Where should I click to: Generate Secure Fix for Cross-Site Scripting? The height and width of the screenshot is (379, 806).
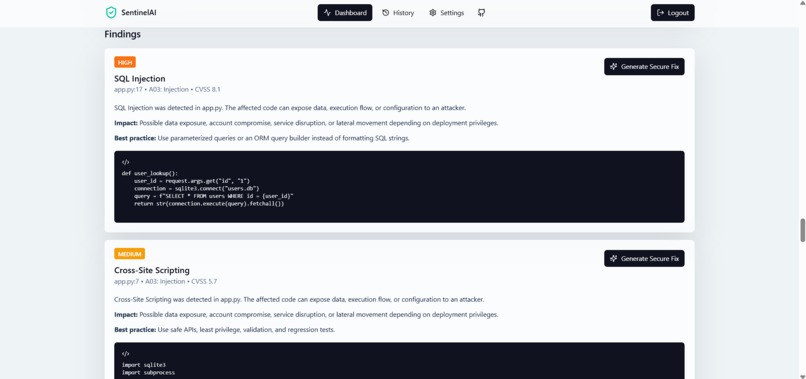[644, 259]
